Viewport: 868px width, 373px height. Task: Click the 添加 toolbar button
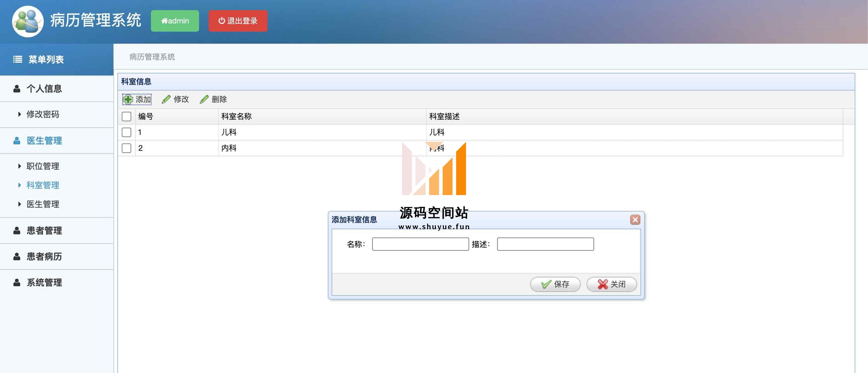pos(137,99)
